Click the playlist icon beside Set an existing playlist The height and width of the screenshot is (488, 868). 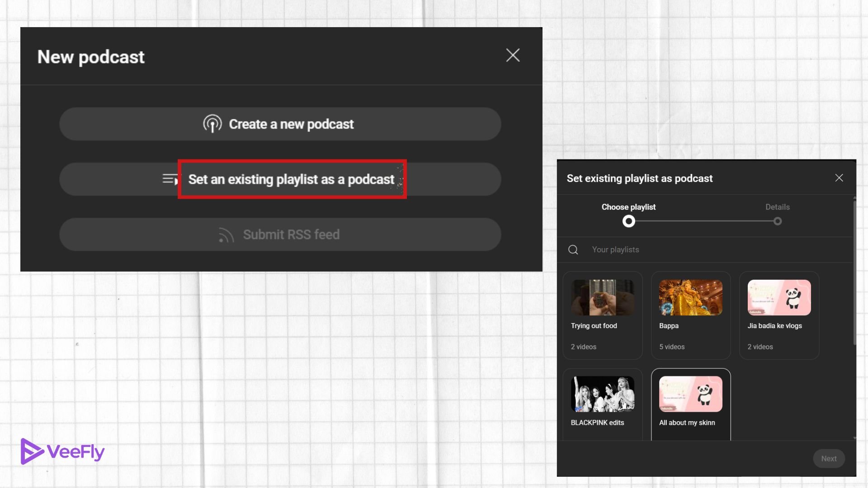coord(169,179)
